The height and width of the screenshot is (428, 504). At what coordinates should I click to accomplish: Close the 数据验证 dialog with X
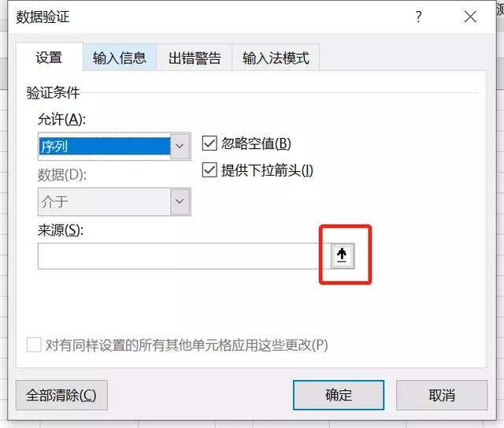coord(470,17)
